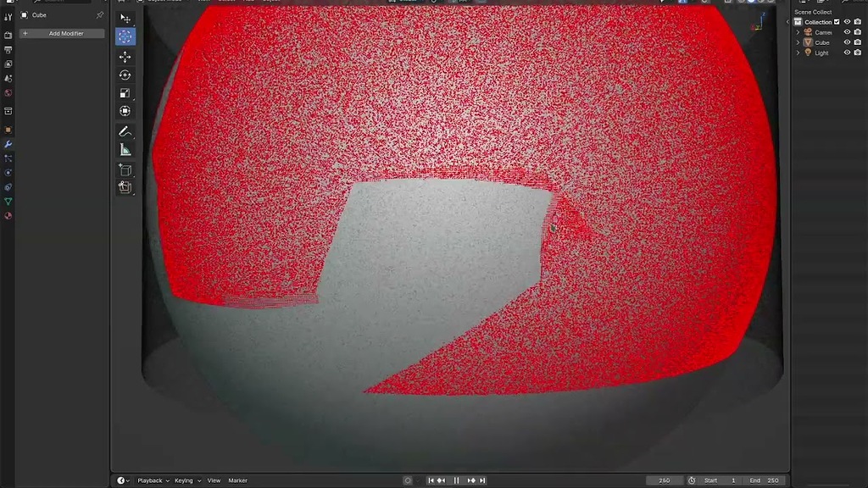
Task: Open the auto keying options dropdown
Action: pyautogui.click(x=418, y=480)
